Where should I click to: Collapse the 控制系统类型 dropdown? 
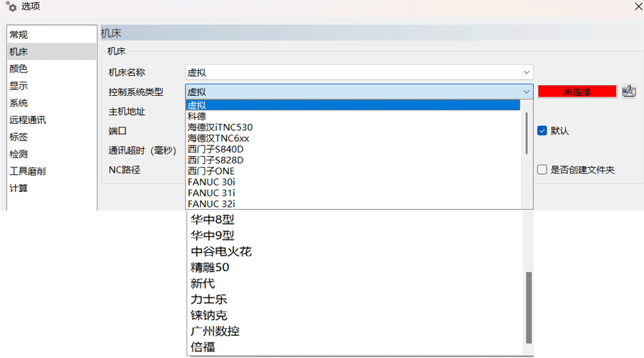(x=526, y=92)
